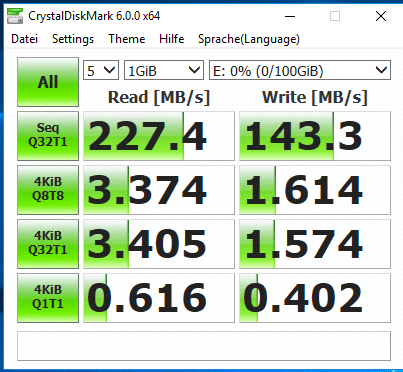Click the Read [MB/s] column header
403x372 pixels.
(x=159, y=98)
